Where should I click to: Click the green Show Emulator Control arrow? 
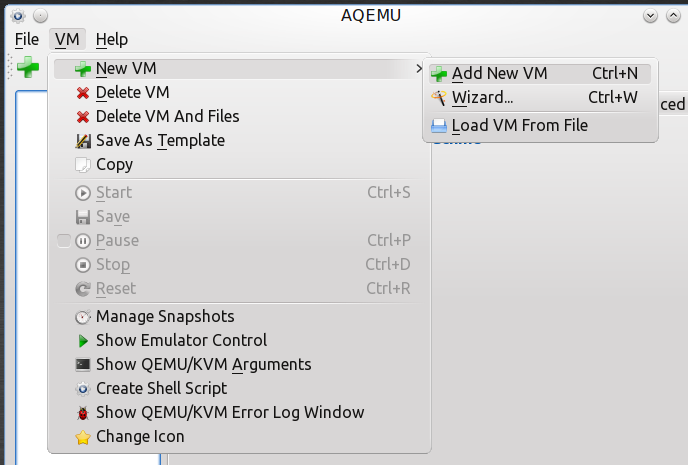[82, 341]
